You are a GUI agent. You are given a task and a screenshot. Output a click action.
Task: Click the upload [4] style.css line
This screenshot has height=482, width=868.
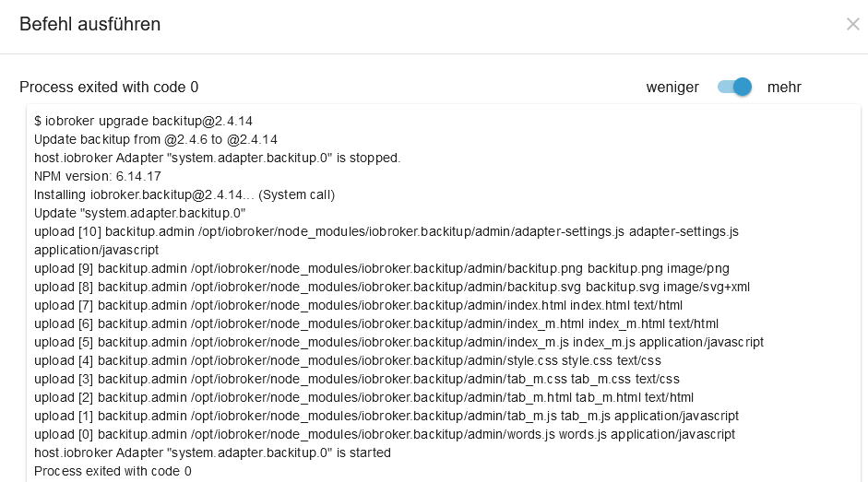point(347,360)
